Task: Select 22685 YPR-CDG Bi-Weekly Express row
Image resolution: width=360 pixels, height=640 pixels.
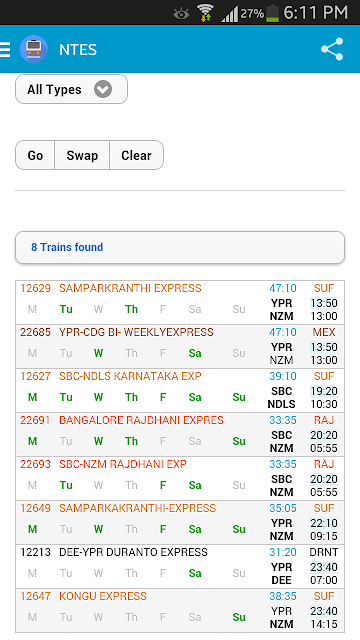Action: (x=180, y=347)
